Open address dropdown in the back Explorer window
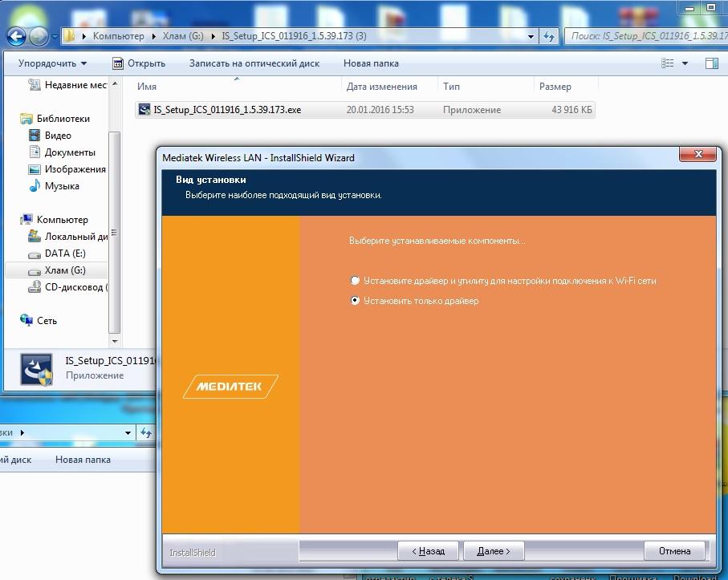 [x=128, y=433]
